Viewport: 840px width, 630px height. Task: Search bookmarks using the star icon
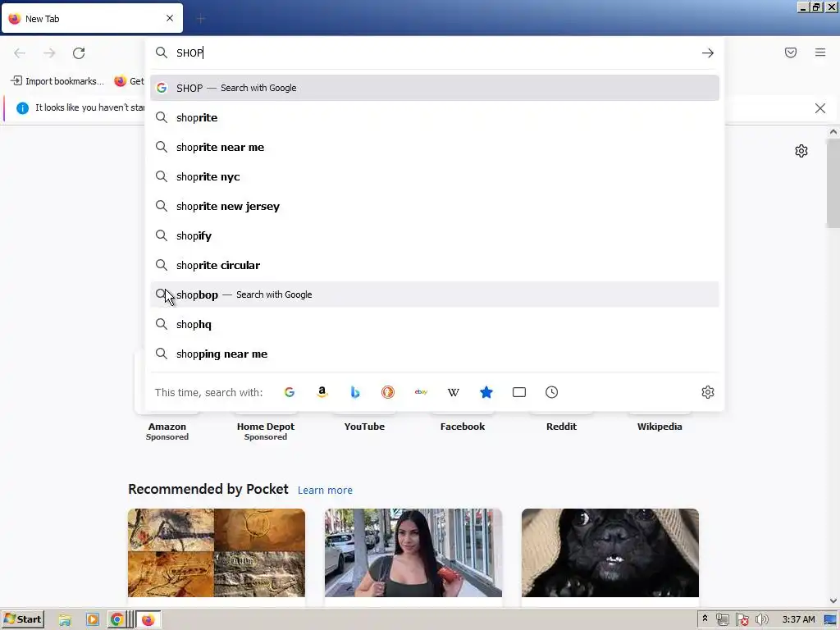pos(486,392)
